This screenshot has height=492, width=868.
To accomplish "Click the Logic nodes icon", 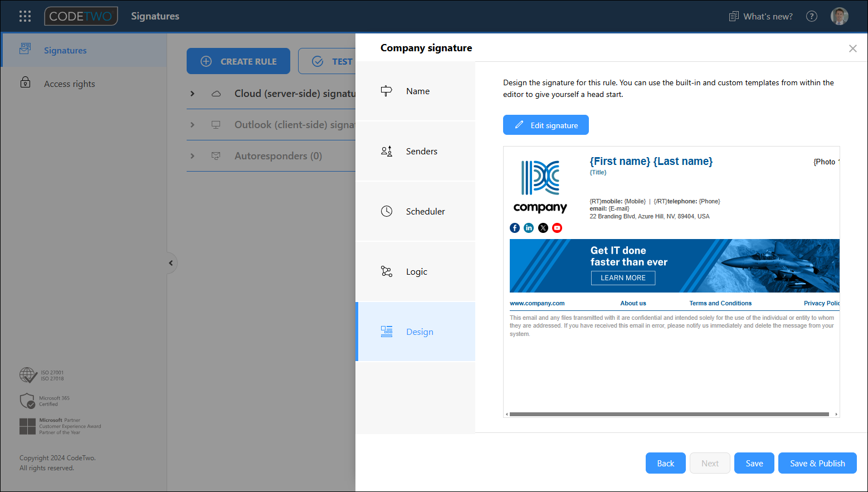I will click(387, 271).
